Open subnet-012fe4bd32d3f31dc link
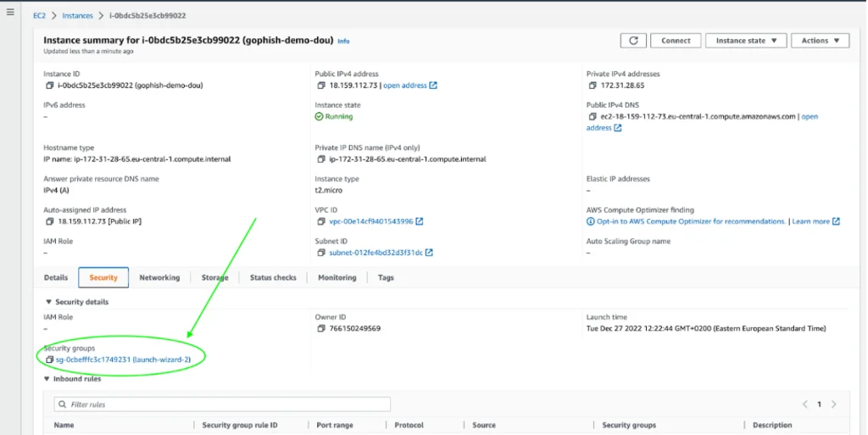Image resolution: width=868 pixels, height=435 pixels. click(376, 253)
